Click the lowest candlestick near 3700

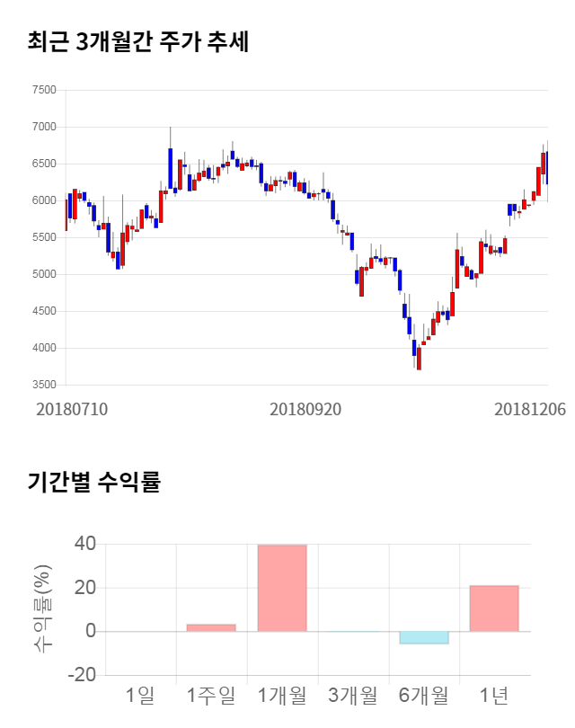(x=419, y=359)
